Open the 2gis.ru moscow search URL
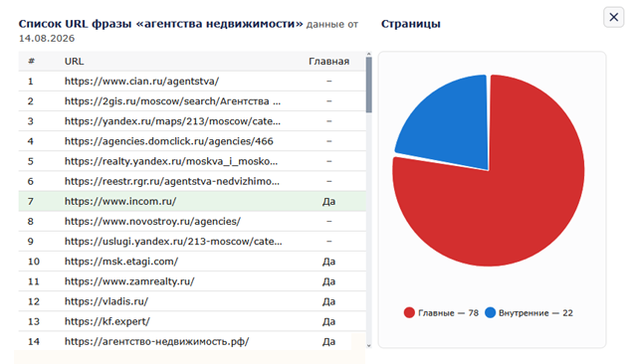This screenshot has height=364, width=631. click(x=172, y=101)
